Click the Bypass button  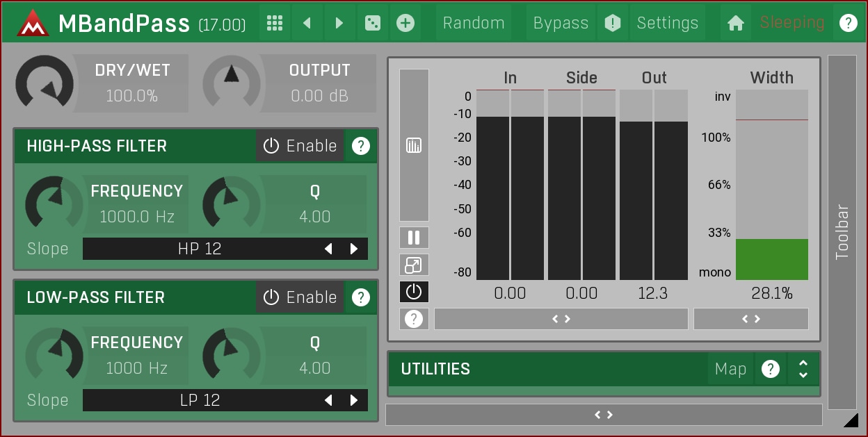[561, 23]
